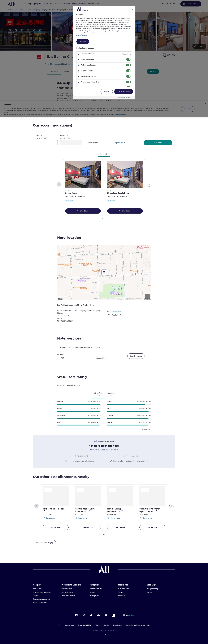The height and width of the screenshot is (644, 208).
Task: Click Confirm My Choices button
Action: point(123,91)
